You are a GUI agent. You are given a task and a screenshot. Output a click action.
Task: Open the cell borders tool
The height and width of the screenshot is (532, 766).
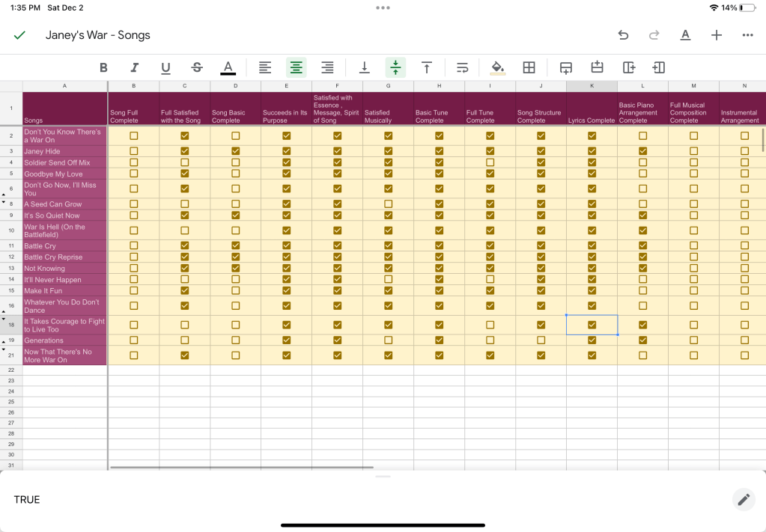pos(529,68)
